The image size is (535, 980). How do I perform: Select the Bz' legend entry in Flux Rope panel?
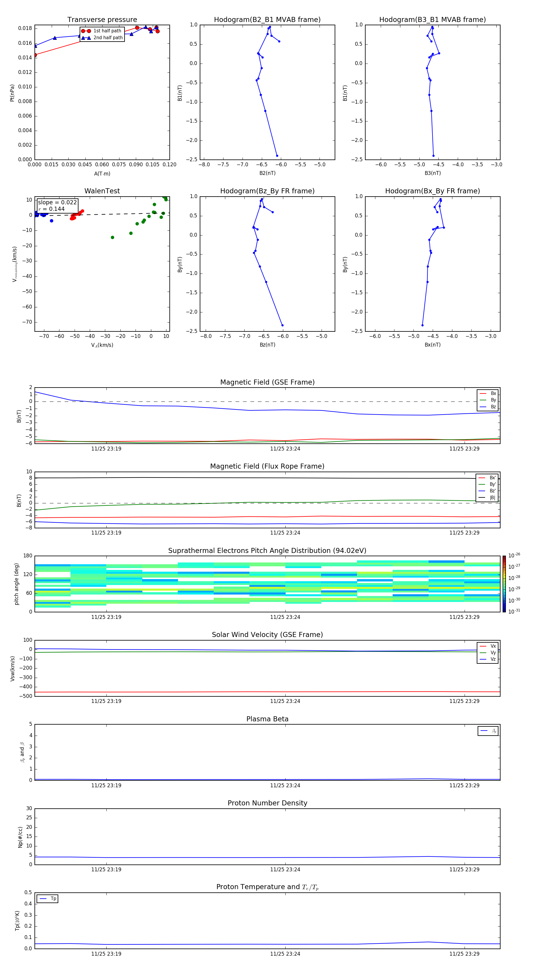[x=487, y=491]
